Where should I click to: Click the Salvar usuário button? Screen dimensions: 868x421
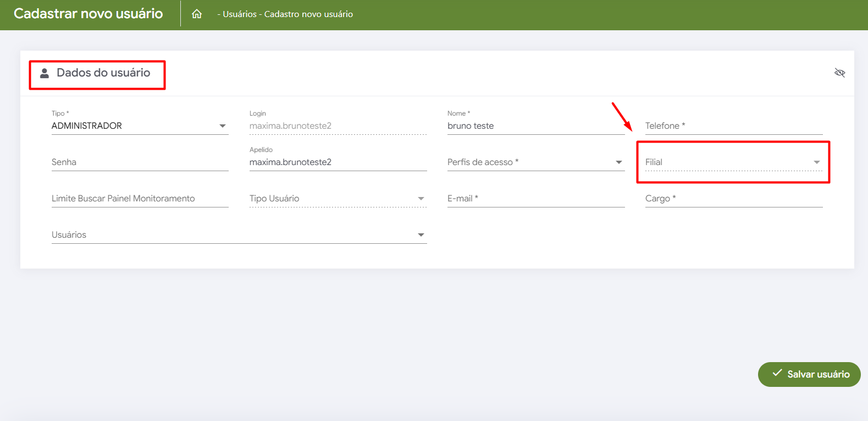click(x=809, y=374)
